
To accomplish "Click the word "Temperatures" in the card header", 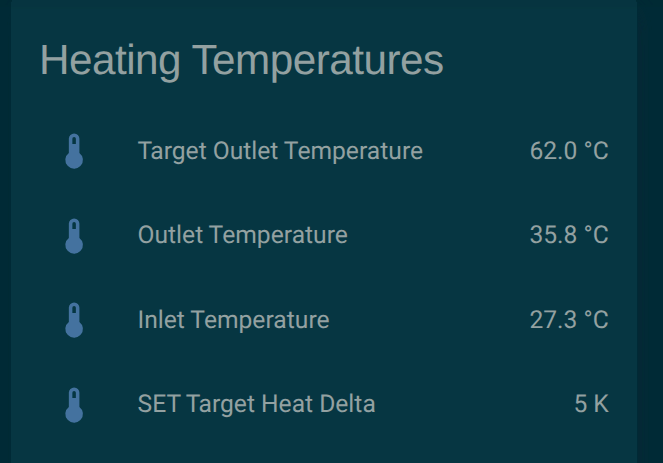I will click(317, 61).
